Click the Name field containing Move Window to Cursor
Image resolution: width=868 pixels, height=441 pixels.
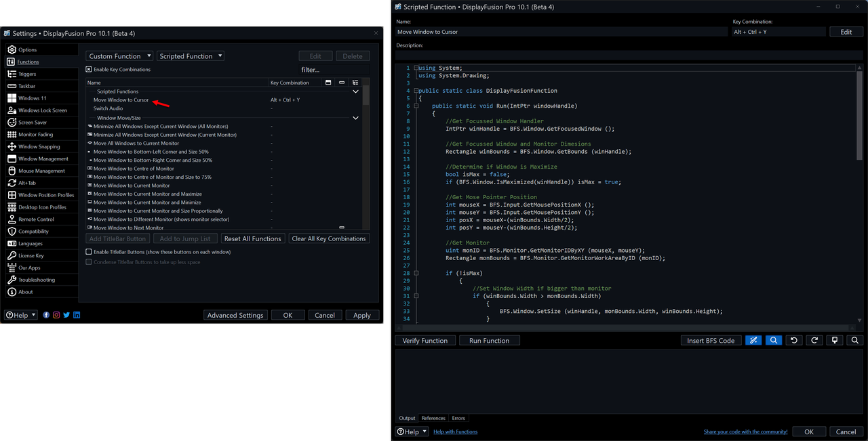click(x=561, y=32)
